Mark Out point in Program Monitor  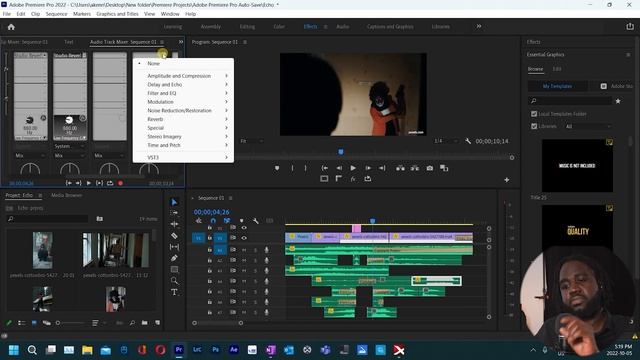pos(305,168)
